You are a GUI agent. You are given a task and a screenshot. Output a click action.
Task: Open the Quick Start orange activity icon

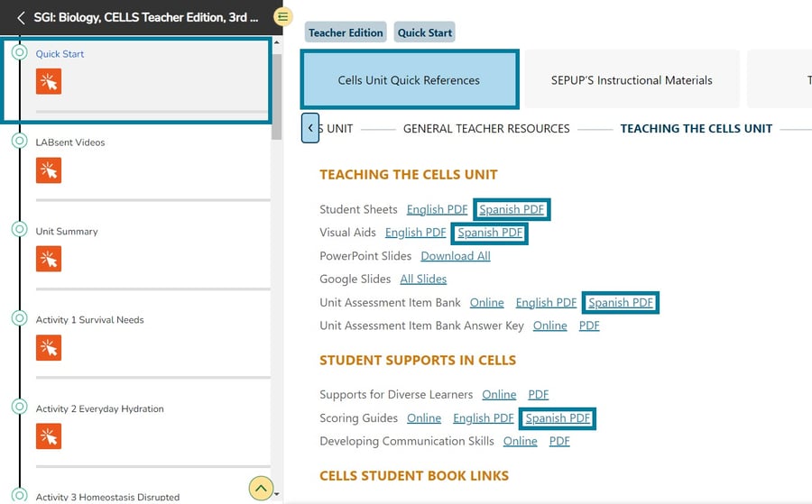click(x=49, y=82)
